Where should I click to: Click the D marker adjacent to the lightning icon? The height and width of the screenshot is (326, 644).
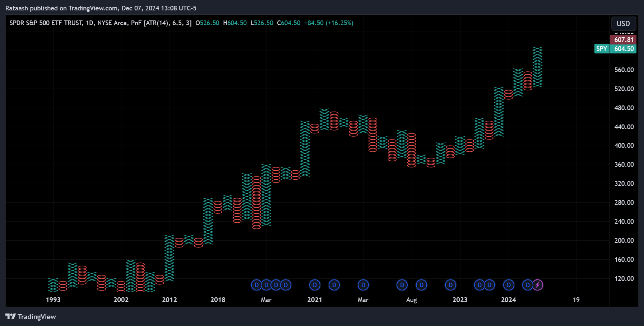pos(527,285)
